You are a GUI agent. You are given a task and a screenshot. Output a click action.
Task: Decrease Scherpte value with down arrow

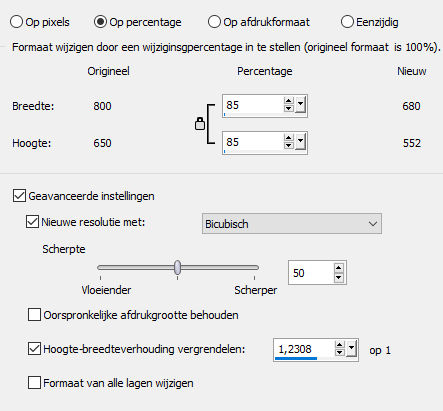[339, 277]
